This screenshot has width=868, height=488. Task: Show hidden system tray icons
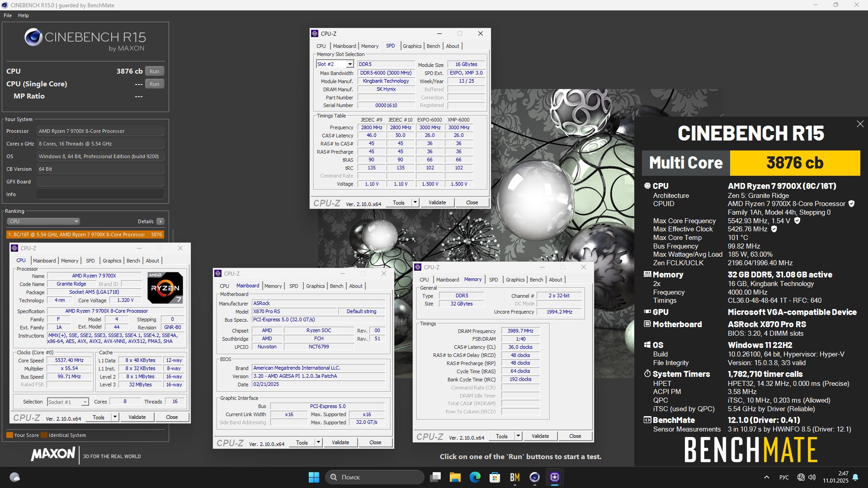pyautogui.click(x=767, y=477)
